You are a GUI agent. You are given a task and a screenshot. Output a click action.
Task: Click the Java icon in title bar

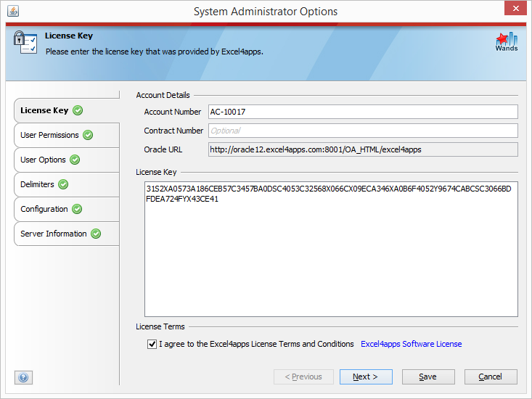13,11
